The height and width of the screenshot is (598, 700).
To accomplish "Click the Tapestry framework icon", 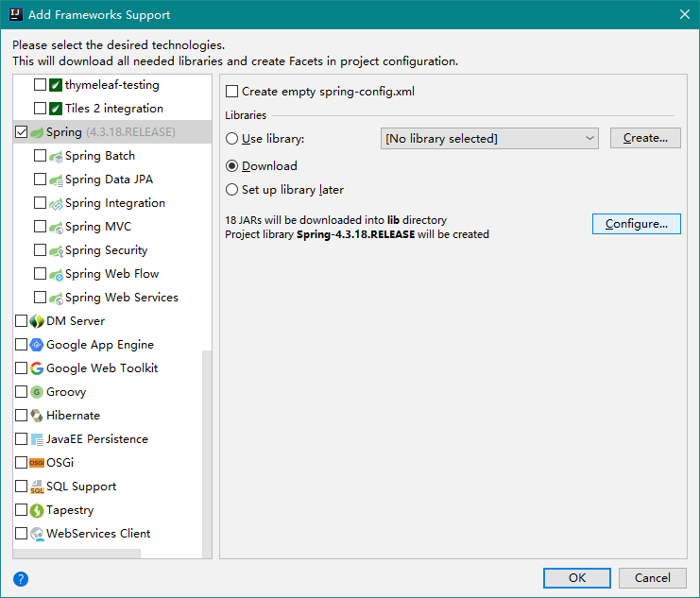I will (x=38, y=510).
